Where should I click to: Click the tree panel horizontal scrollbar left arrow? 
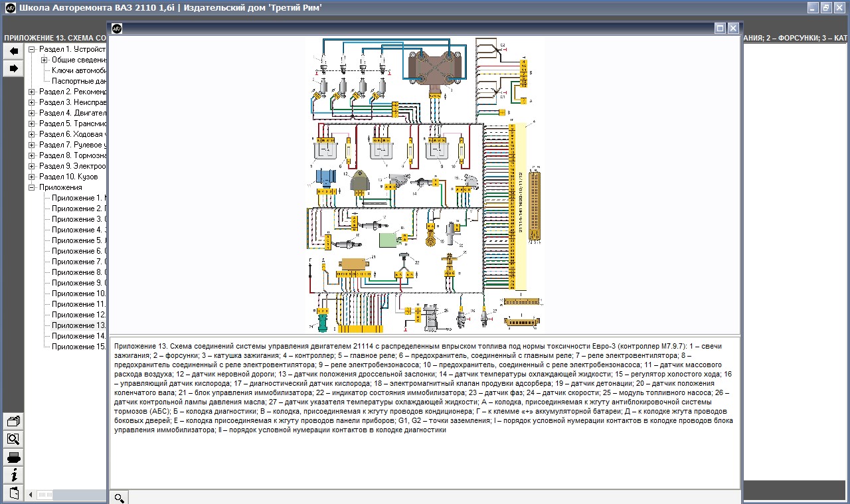tap(31, 495)
